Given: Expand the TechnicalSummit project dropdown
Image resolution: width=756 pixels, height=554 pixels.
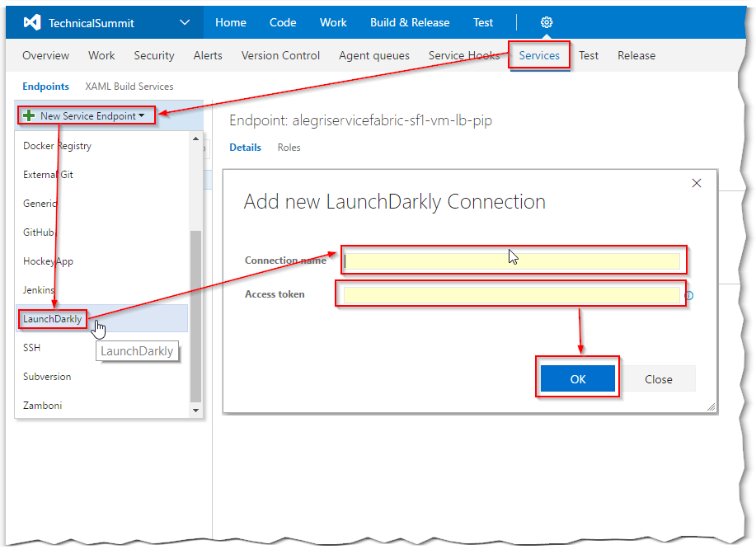Looking at the screenshot, I should point(184,22).
